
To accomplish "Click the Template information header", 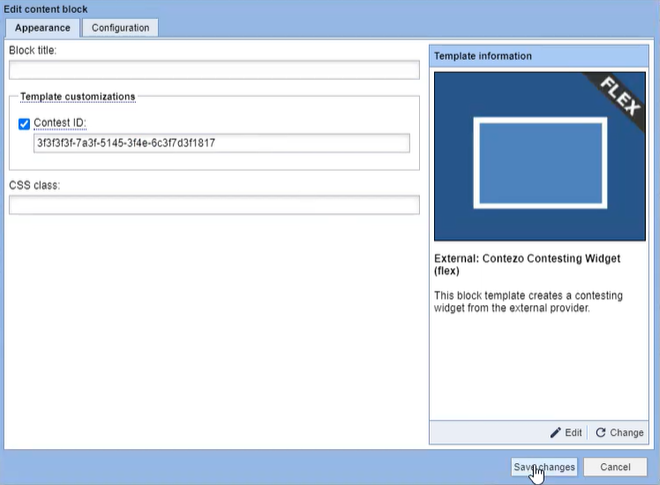I will coord(539,56).
